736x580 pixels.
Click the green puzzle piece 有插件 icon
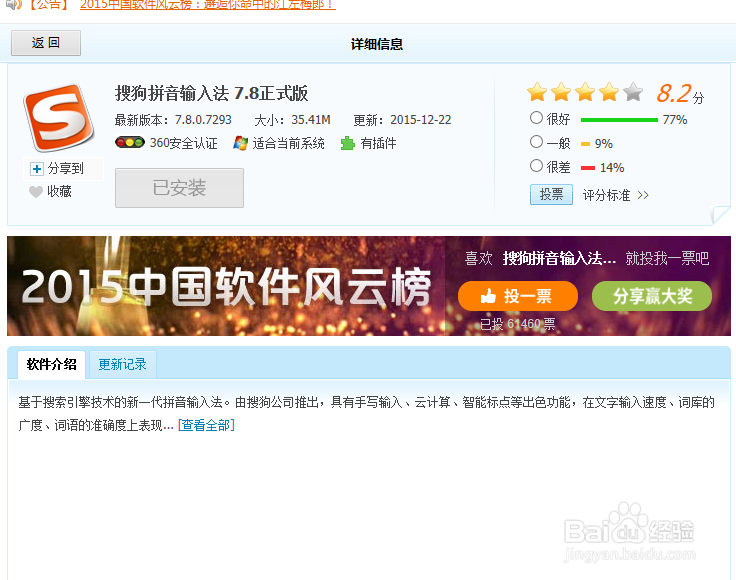[348, 143]
